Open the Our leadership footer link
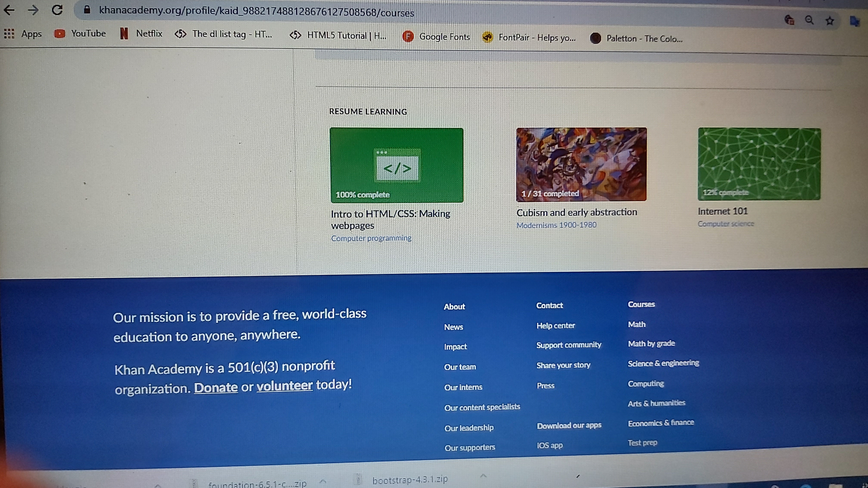Image resolution: width=868 pixels, height=488 pixels. click(x=469, y=428)
